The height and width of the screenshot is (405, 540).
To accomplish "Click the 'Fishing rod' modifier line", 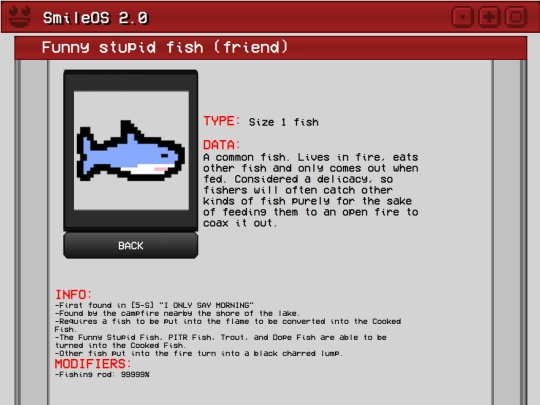I will point(102,375).
